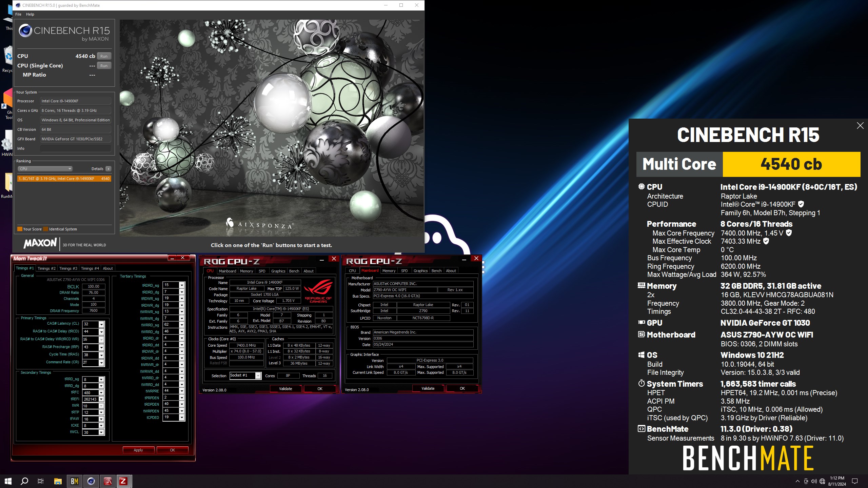
Task: Open the Bench tab in left CPU-Z
Action: [294, 271]
